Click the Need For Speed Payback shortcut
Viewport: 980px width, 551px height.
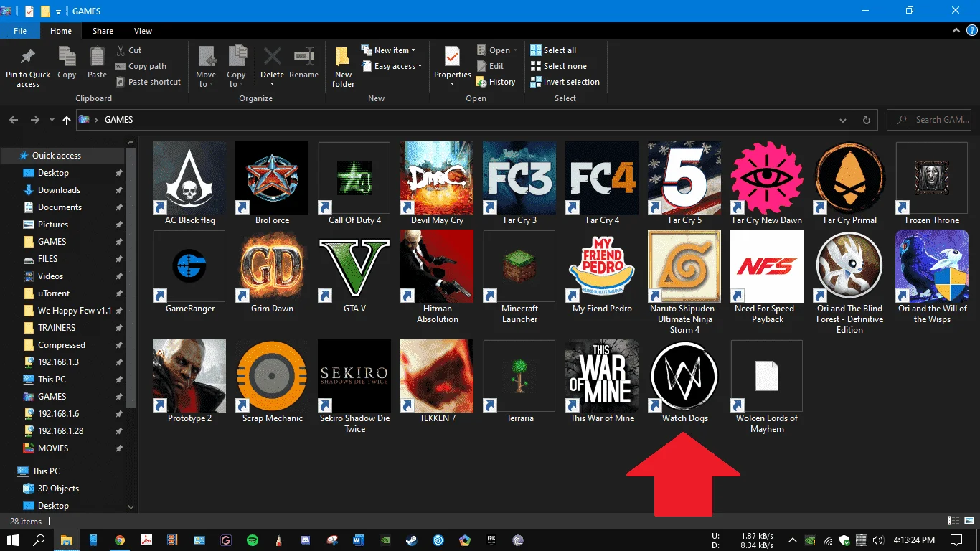[767, 277]
